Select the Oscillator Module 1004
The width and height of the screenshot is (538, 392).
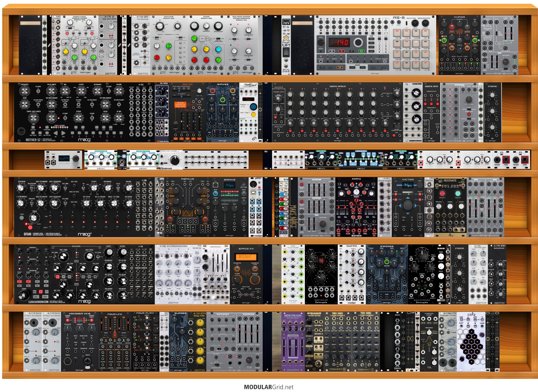[x=169, y=45]
